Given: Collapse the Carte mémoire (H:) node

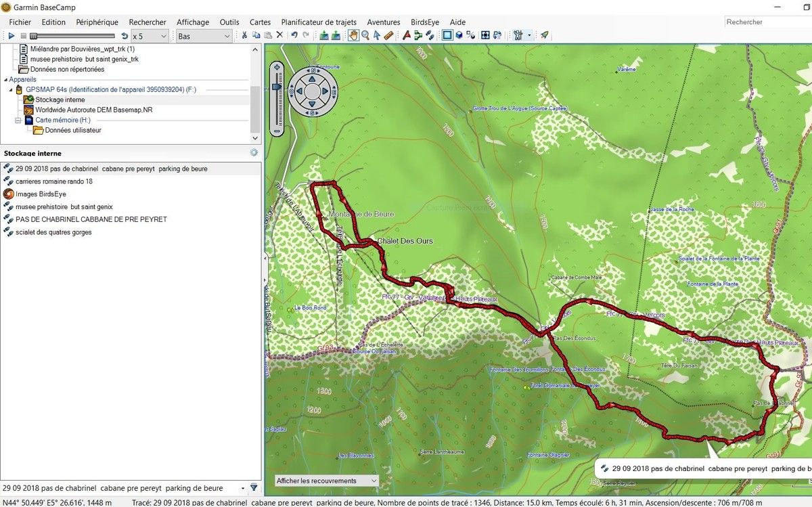Looking at the screenshot, I should (18, 120).
